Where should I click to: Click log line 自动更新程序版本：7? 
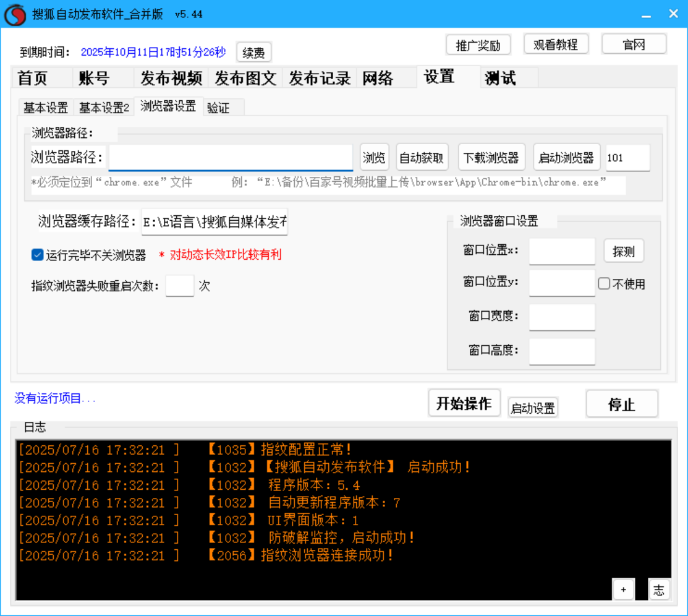(210, 503)
